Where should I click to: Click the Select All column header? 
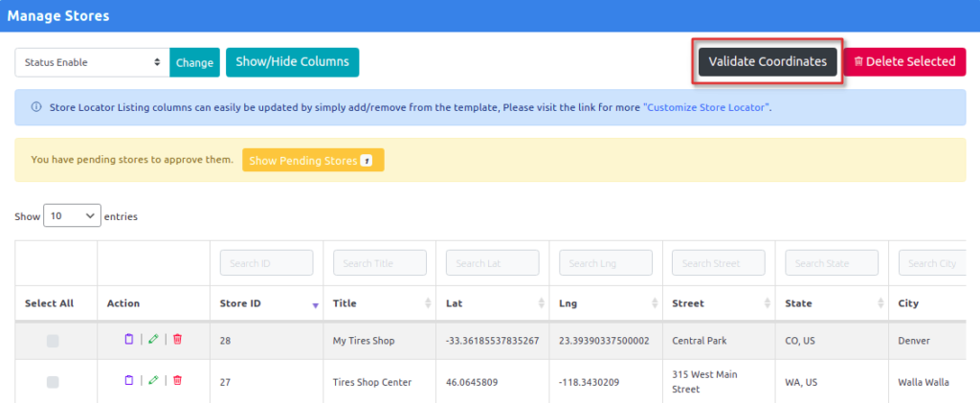point(50,303)
